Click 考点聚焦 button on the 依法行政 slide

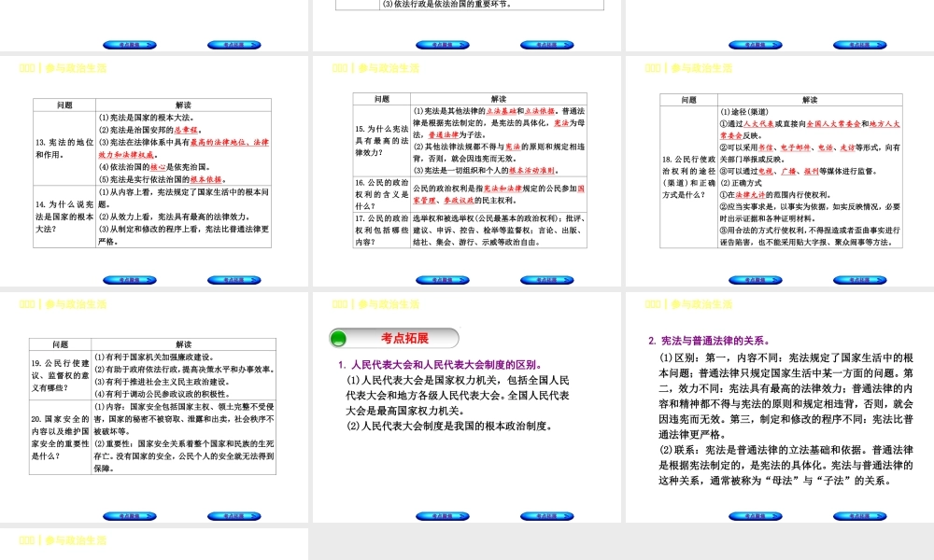(x=443, y=45)
